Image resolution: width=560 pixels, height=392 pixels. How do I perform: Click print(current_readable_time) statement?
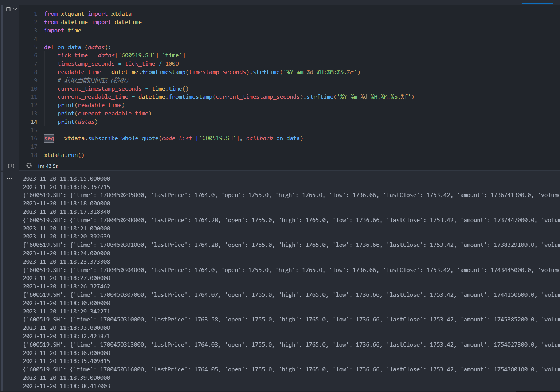pyautogui.click(x=105, y=114)
